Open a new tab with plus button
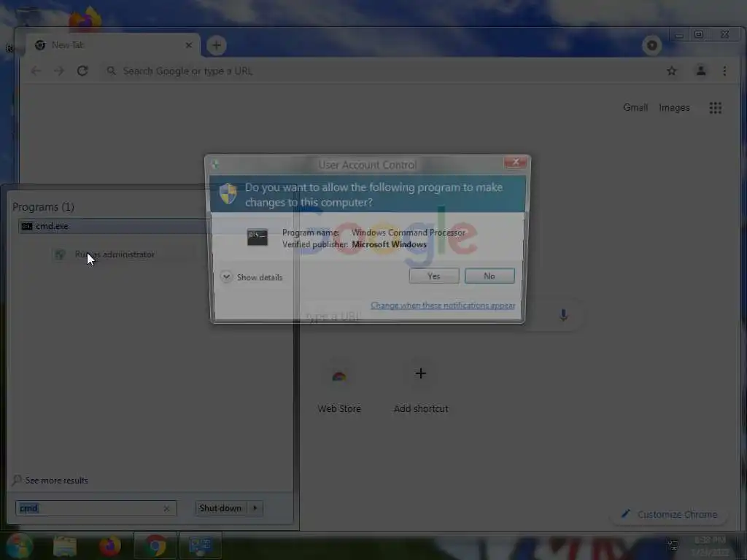The image size is (747, 560). pyautogui.click(x=217, y=45)
